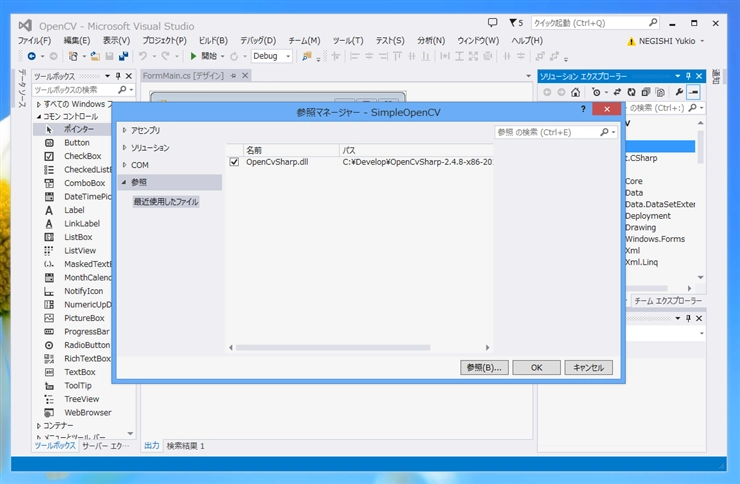Start debugging with green play icon
This screenshot has height=484, width=740.
click(193, 56)
